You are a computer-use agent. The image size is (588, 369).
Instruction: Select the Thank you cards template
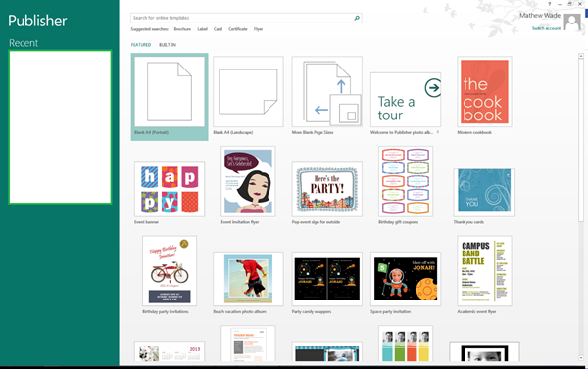pos(484,193)
